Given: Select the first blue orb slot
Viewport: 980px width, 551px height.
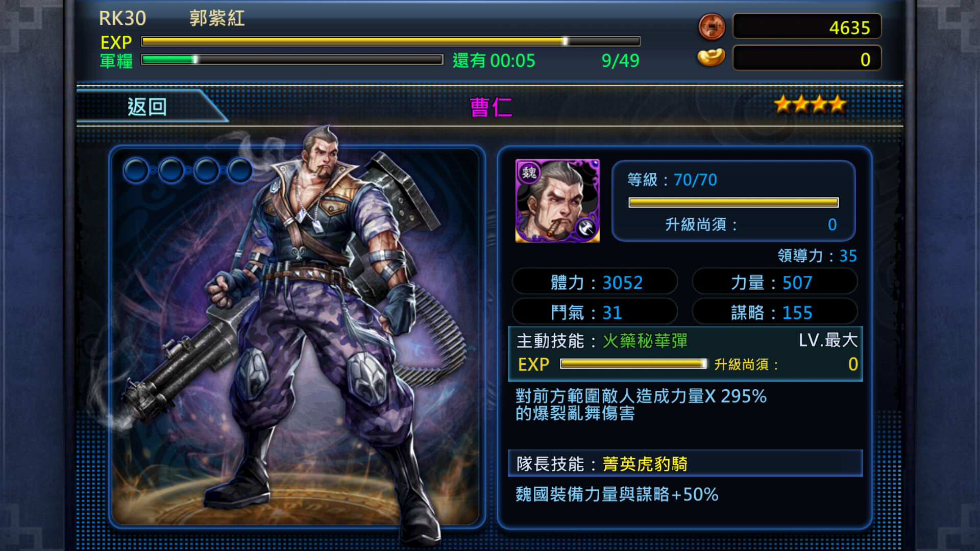Looking at the screenshot, I should 136,170.
